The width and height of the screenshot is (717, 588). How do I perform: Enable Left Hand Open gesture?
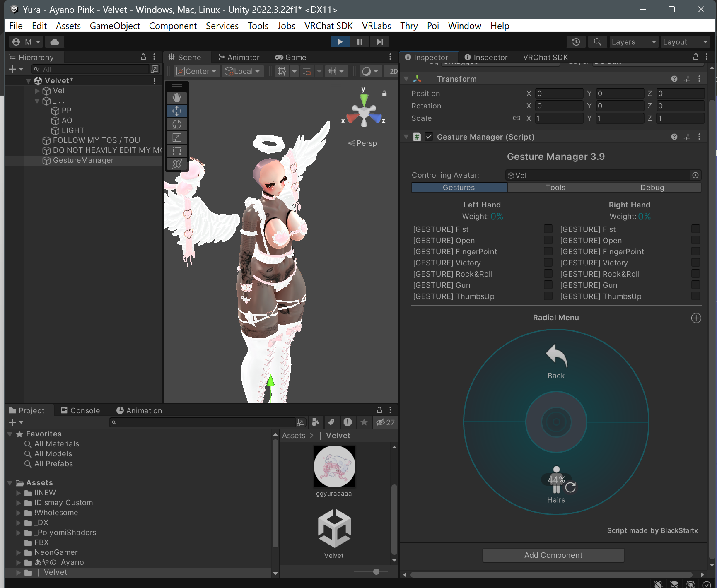(x=548, y=240)
